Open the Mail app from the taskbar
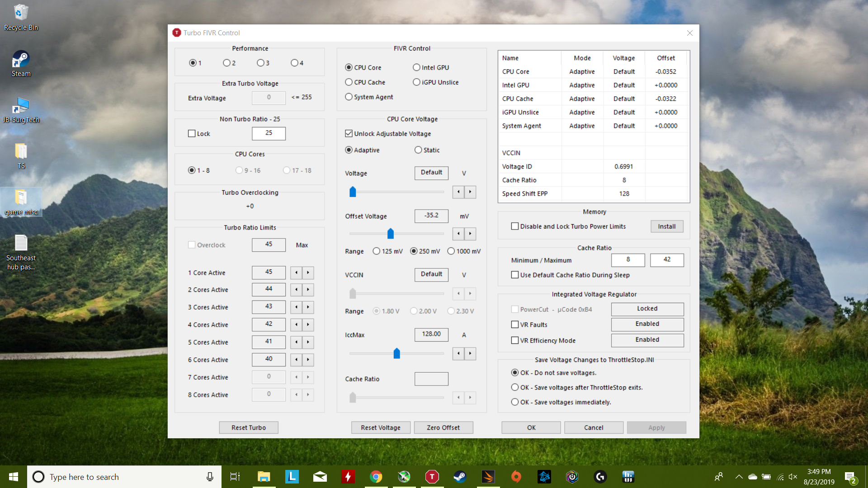The height and width of the screenshot is (488, 868). click(320, 477)
